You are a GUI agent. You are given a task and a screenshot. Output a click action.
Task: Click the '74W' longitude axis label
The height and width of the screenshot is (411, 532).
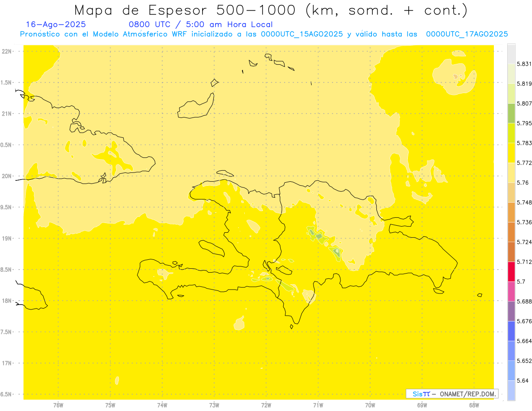(x=162, y=405)
